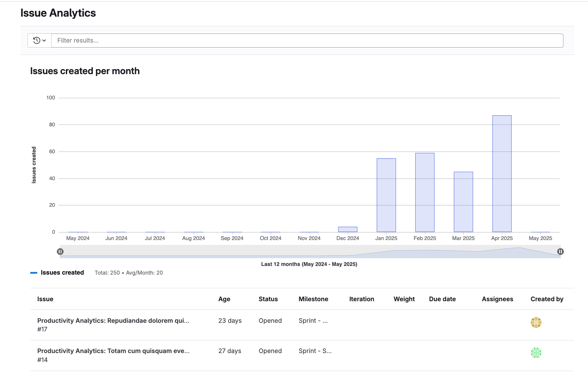This screenshot has width=588, height=377.
Task: Select the Age column header
Action: pyautogui.click(x=224, y=299)
